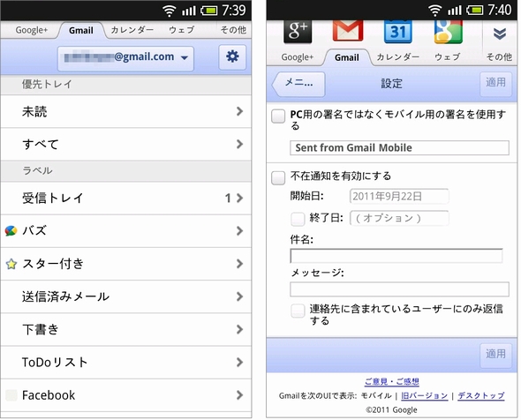Open 下書き label

click(x=125, y=329)
